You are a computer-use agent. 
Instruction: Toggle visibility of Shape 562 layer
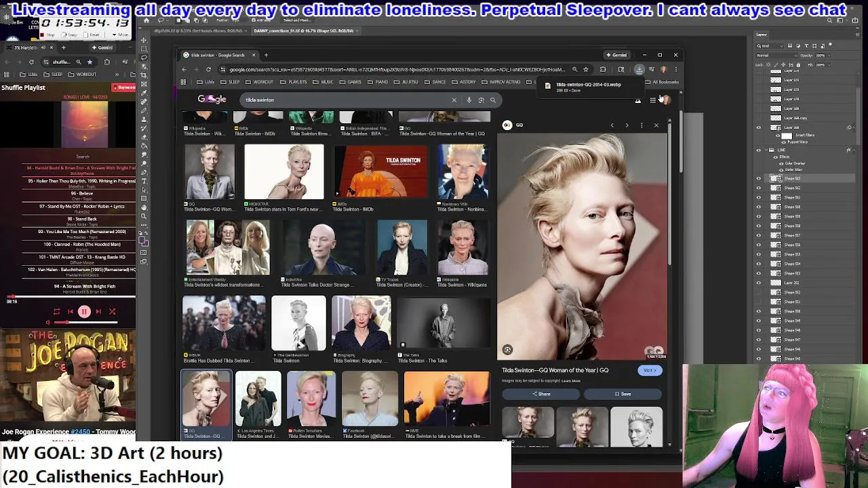point(759,188)
